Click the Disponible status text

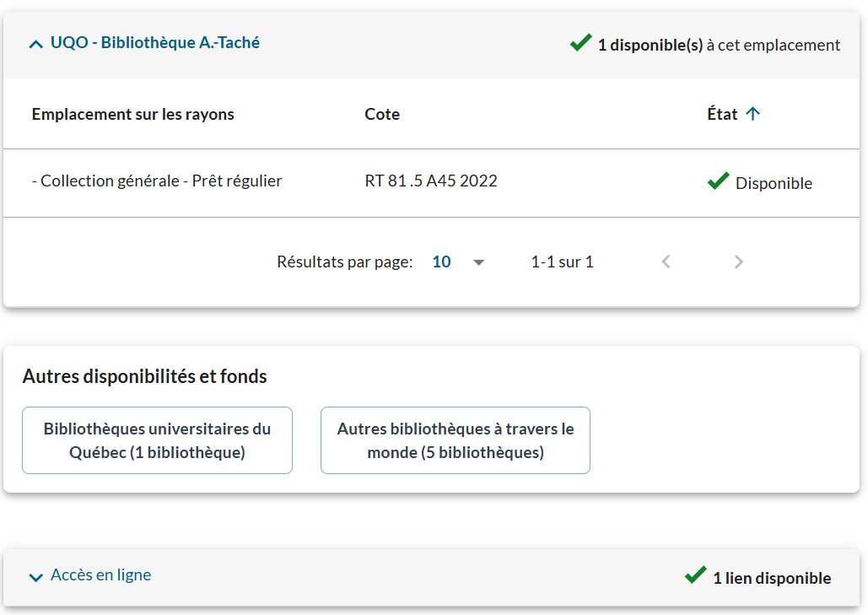[x=774, y=183]
